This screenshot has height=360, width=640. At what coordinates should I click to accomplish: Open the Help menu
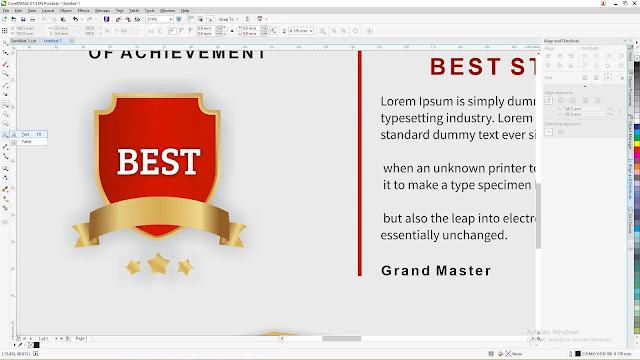(x=185, y=11)
